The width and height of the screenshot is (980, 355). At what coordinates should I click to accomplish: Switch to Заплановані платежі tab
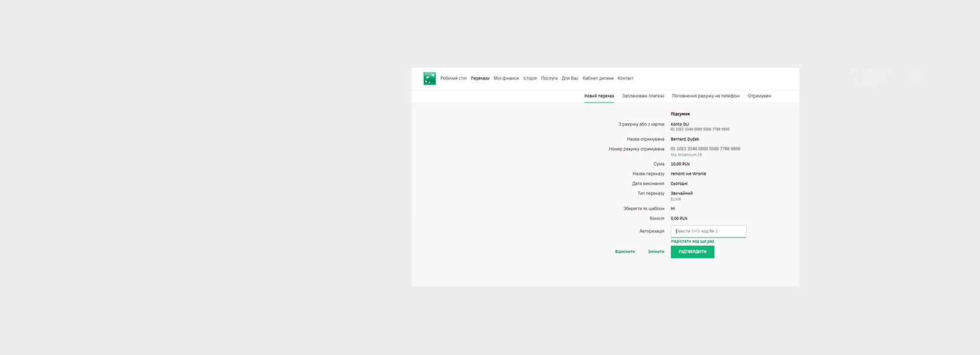(643, 96)
